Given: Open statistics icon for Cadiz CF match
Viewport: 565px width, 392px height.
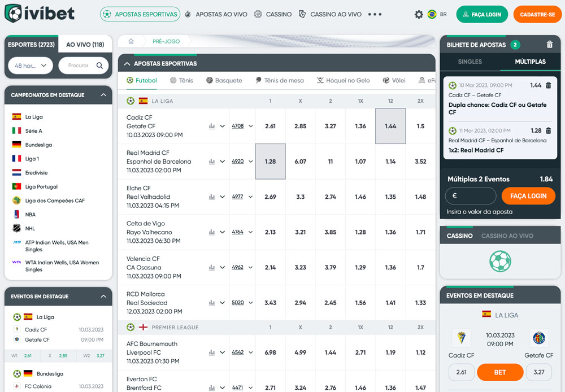Looking at the screenshot, I should pyautogui.click(x=212, y=126).
